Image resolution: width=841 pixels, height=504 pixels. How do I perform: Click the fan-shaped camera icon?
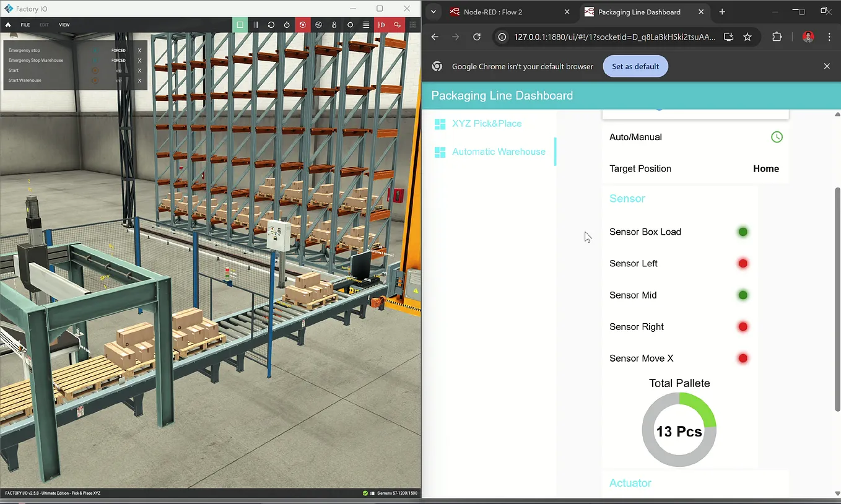[x=318, y=25]
